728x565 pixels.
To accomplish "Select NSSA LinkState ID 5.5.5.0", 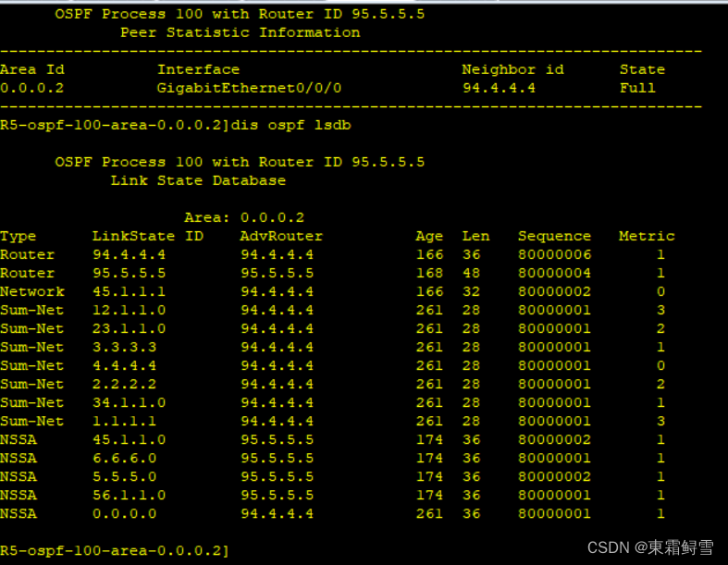I will 125,477.
